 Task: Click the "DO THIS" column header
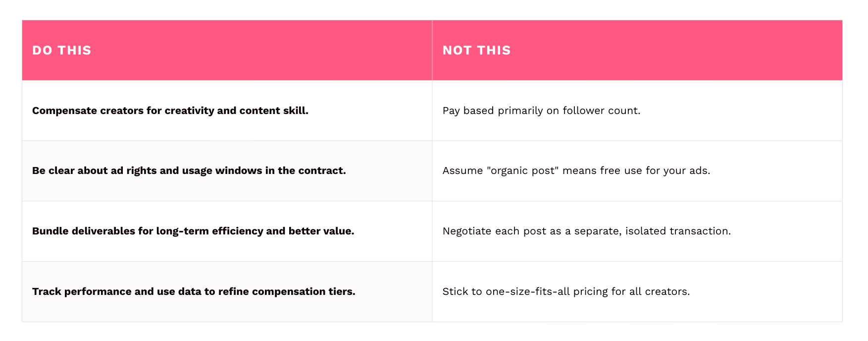pos(62,51)
